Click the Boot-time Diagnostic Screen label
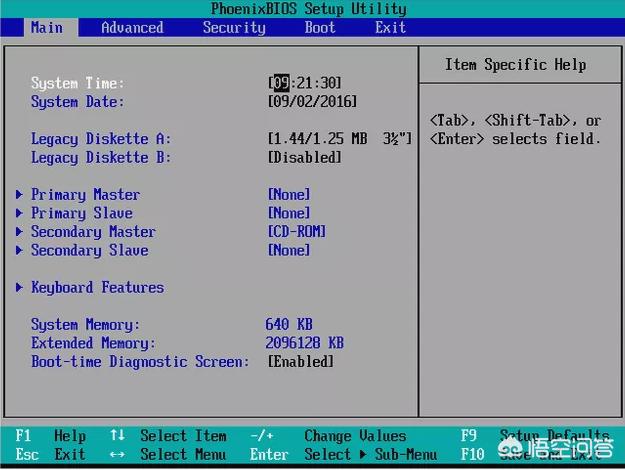 click(140, 362)
